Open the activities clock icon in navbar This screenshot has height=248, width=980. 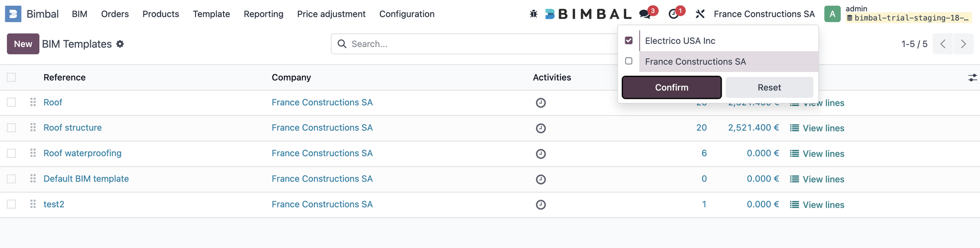point(674,14)
